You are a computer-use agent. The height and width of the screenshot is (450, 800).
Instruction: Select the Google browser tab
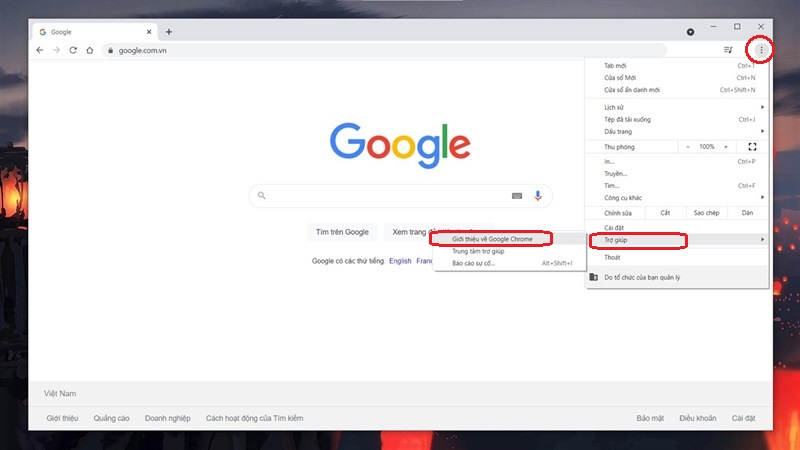pyautogui.click(x=95, y=32)
